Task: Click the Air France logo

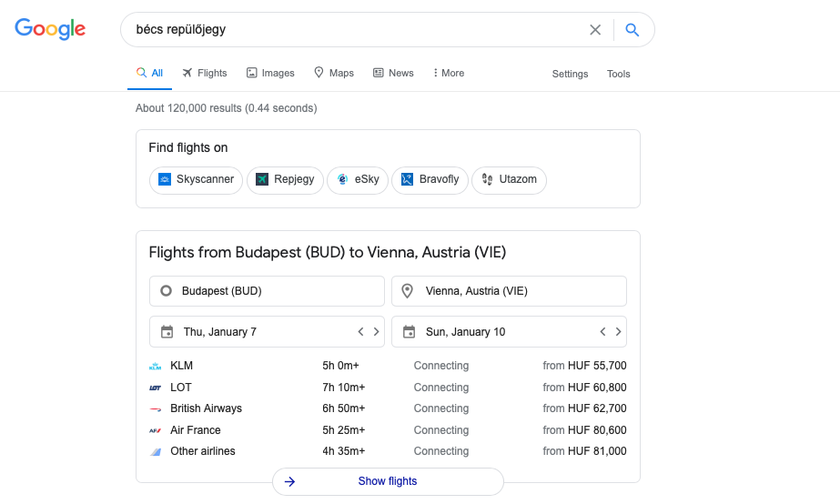Action: pyautogui.click(x=156, y=430)
